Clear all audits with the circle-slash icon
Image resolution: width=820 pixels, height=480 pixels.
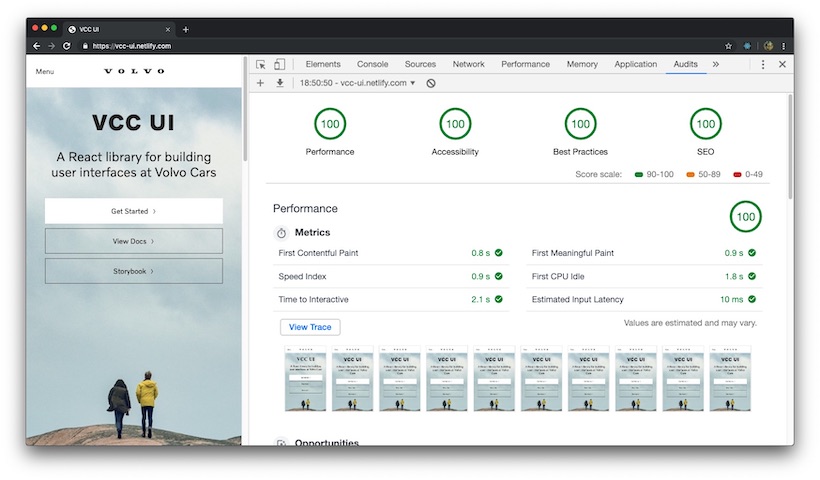(x=431, y=83)
